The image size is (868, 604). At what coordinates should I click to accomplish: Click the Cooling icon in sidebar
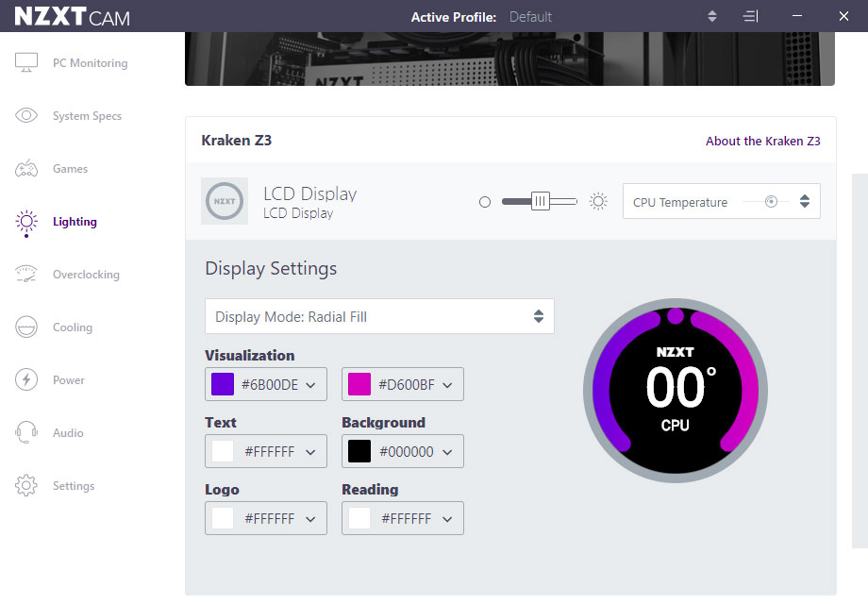(26, 327)
